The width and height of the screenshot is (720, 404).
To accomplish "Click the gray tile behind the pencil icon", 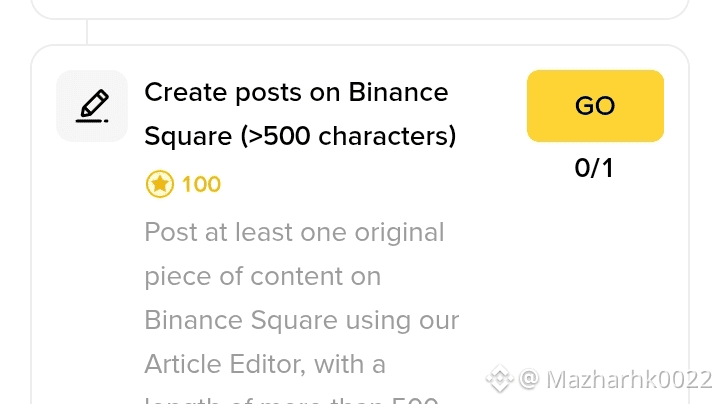I will point(92,106).
